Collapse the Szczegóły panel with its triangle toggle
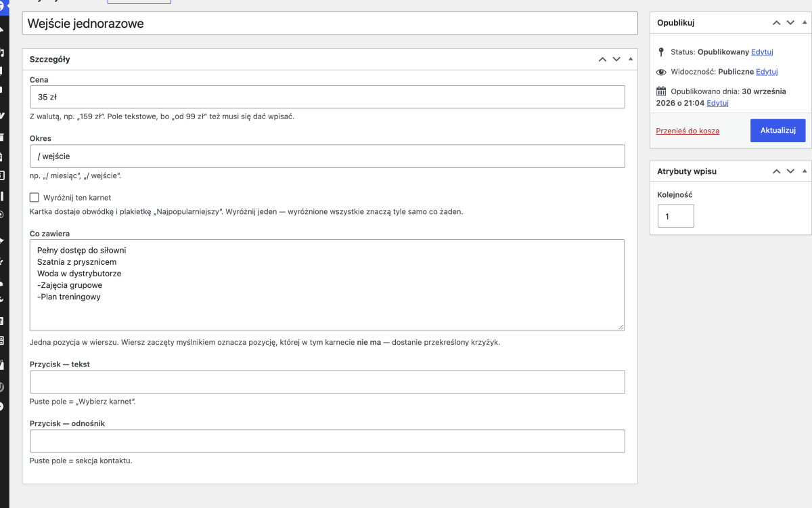Image resolution: width=812 pixels, height=508 pixels. pyautogui.click(x=631, y=59)
